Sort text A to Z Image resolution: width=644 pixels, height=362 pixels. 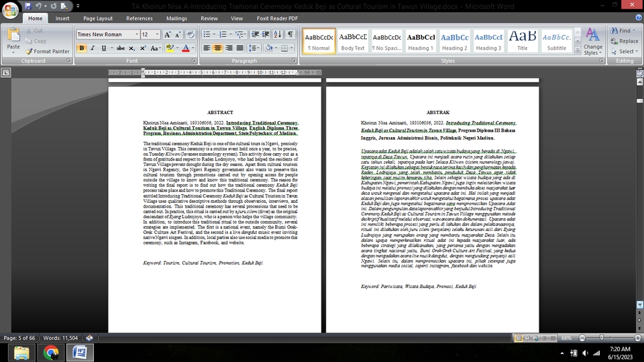pyautogui.click(x=278, y=34)
